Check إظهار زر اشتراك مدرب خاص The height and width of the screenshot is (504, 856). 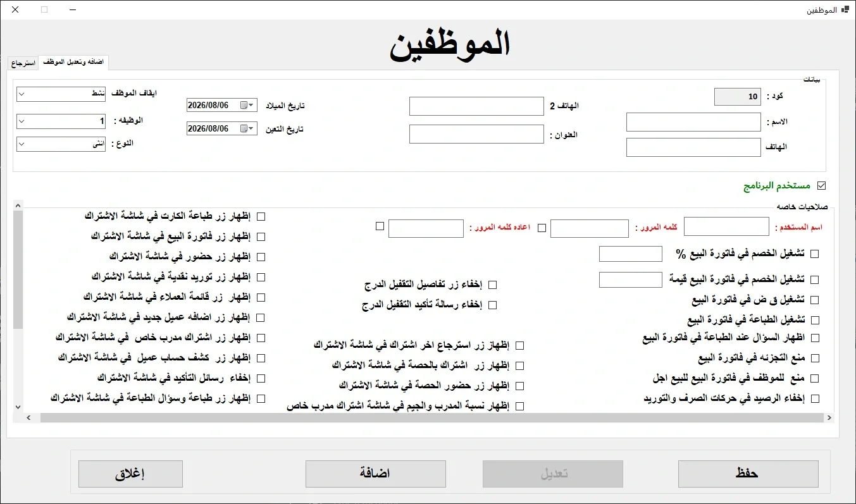[x=261, y=338]
